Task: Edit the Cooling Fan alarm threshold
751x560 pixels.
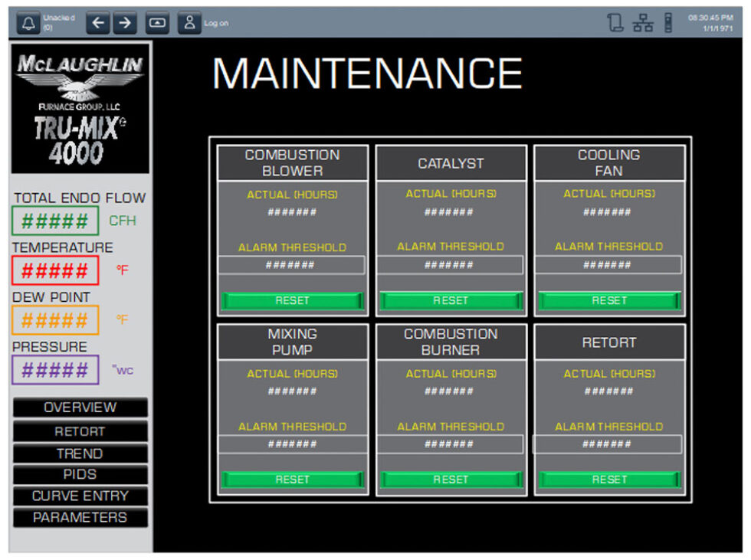Action: point(608,265)
